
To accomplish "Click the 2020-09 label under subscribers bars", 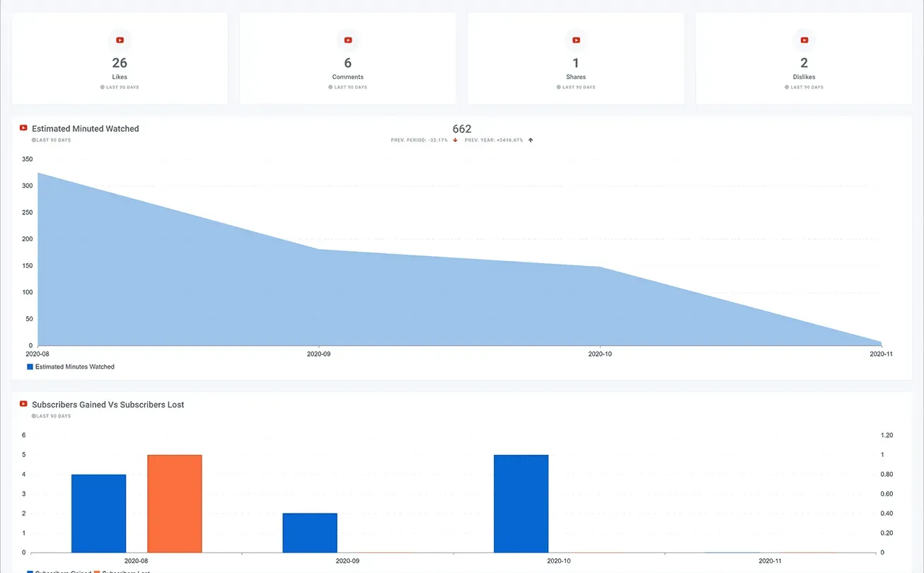I will [347, 560].
